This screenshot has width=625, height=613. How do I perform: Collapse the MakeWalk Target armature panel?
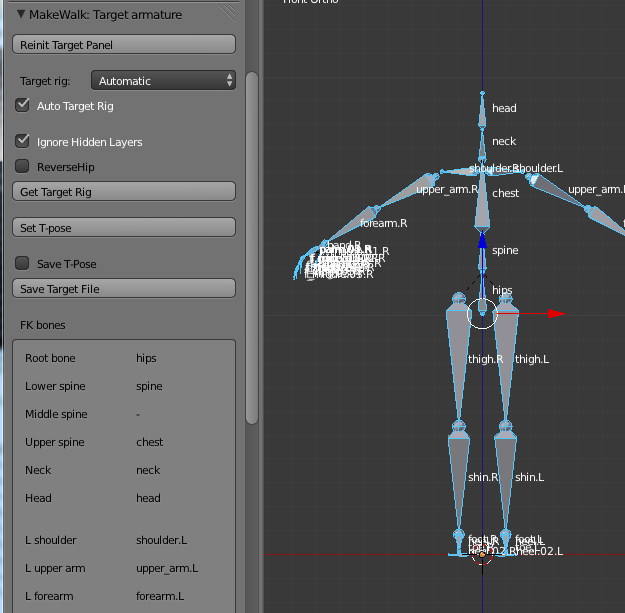(21, 14)
